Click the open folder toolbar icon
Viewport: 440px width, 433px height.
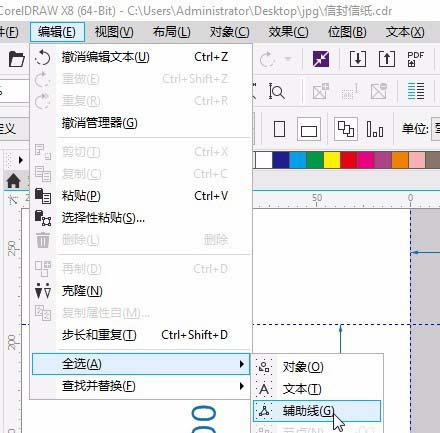point(17,60)
